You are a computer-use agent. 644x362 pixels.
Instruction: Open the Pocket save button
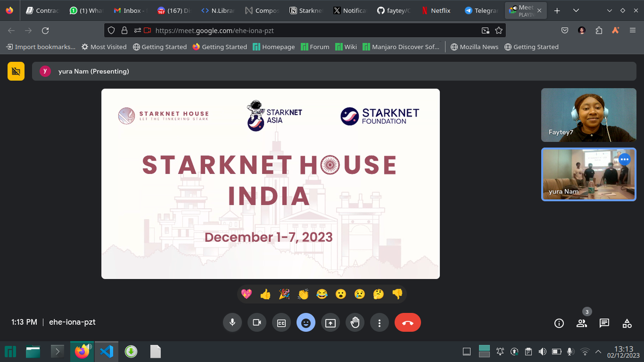click(x=565, y=31)
